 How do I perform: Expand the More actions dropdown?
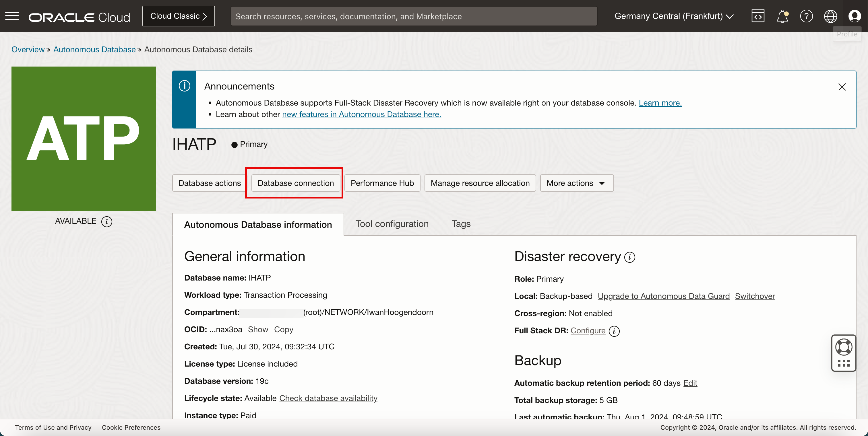point(577,183)
